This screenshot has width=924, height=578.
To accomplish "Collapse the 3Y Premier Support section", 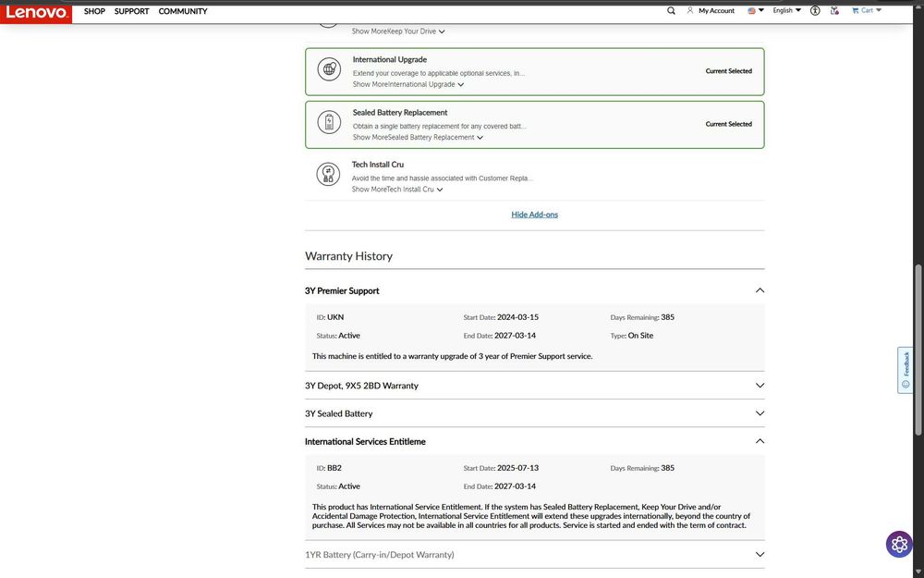I will (x=760, y=290).
